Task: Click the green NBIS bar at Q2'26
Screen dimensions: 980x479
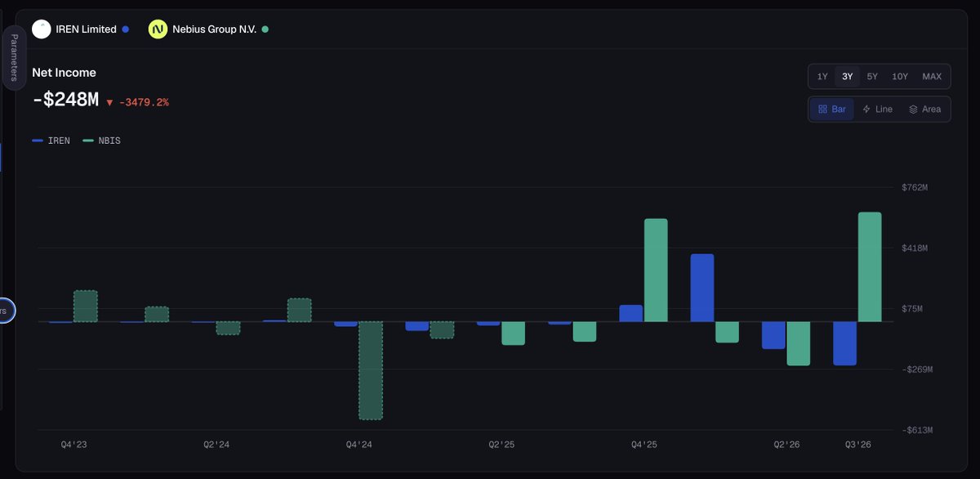Action: [x=799, y=343]
